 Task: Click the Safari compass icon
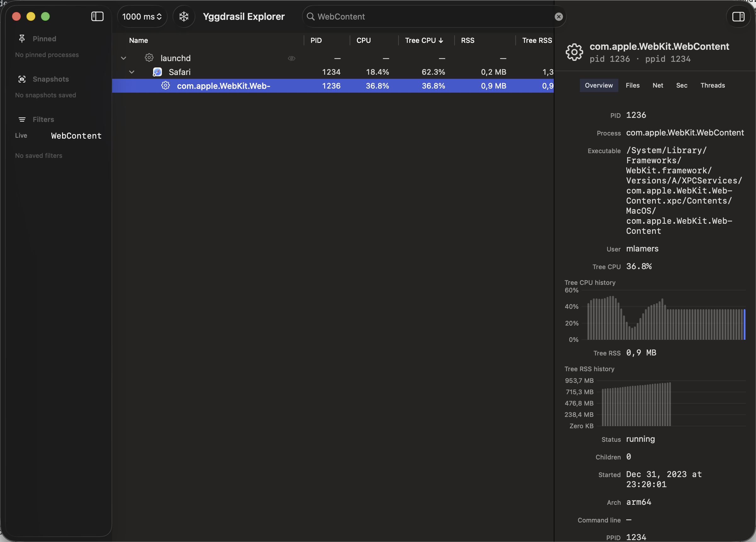[157, 72]
